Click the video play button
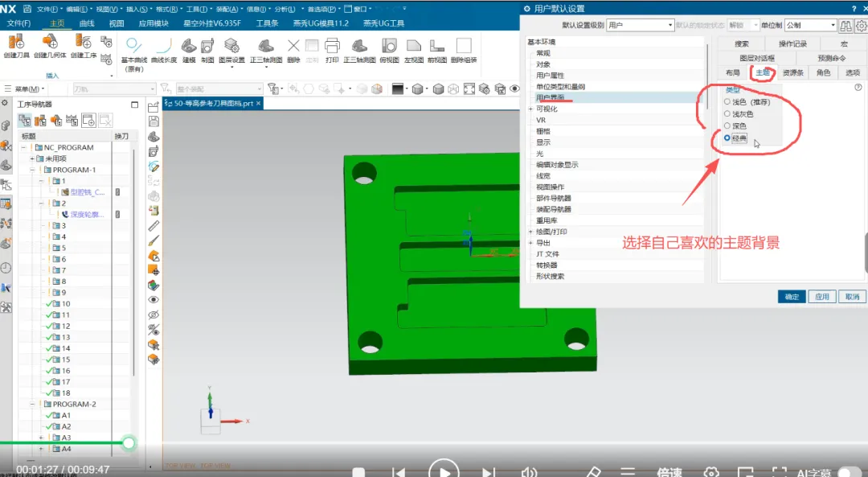Image resolution: width=868 pixels, height=477 pixels. (444, 471)
